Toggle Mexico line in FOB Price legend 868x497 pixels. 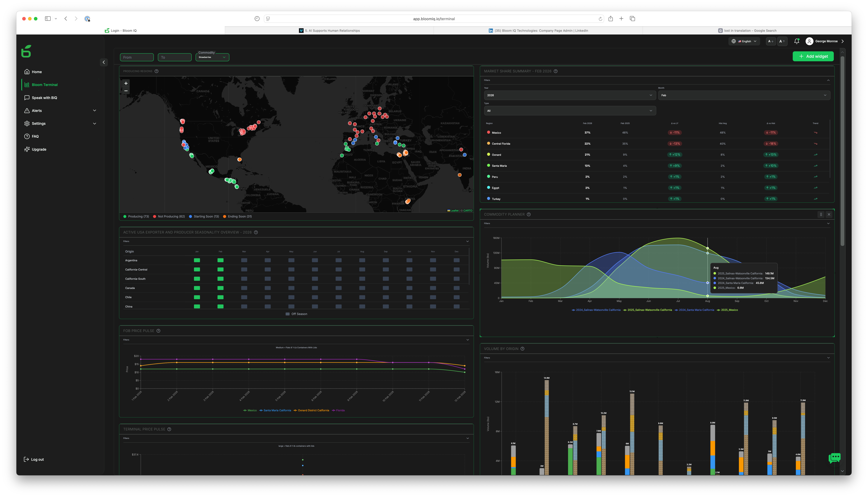250,410
